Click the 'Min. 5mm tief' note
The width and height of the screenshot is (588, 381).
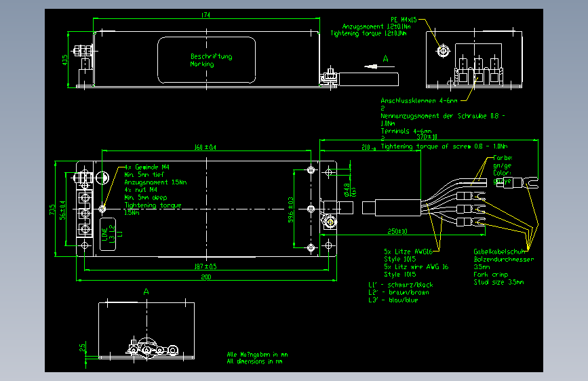point(144,175)
